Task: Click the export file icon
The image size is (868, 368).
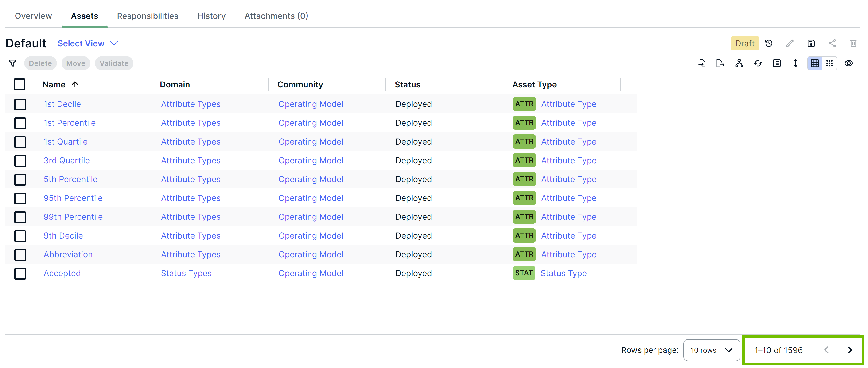Action: coord(720,63)
